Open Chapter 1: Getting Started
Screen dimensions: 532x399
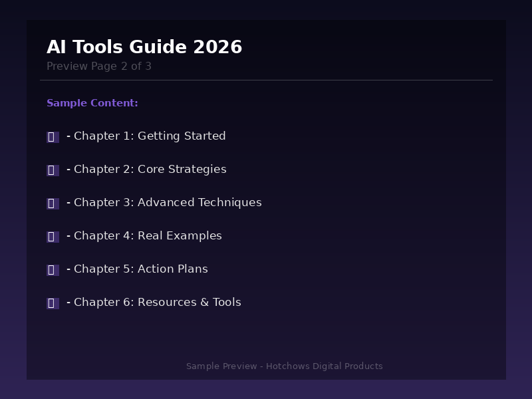pyautogui.click(x=150, y=136)
